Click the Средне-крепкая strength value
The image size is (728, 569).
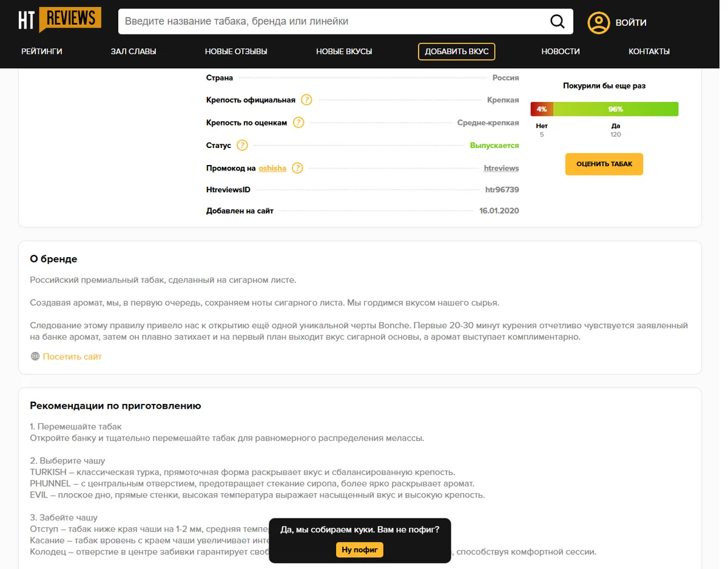tap(488, 123)
